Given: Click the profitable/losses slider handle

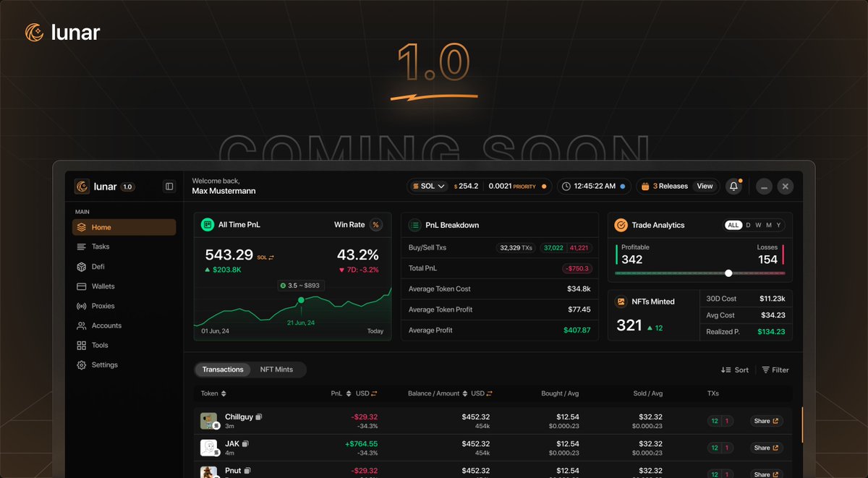Looking at the screenshot, I should [x=728, y=273].
